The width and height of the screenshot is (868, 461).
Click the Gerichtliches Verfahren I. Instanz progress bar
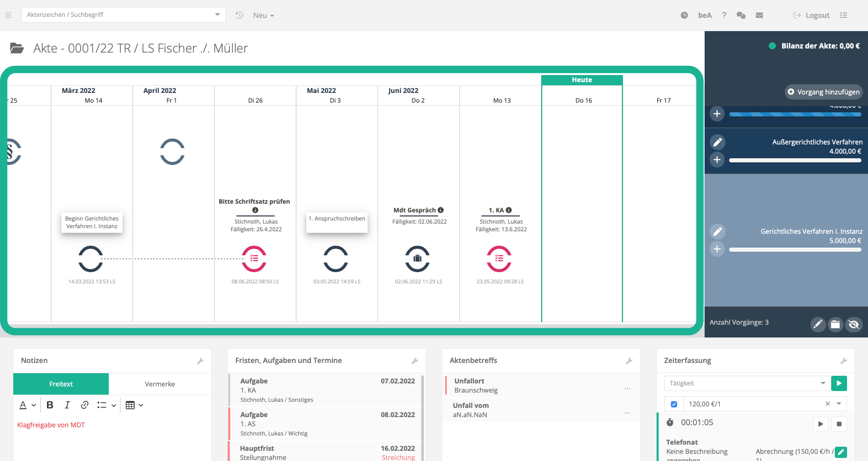tap(794, 250)
